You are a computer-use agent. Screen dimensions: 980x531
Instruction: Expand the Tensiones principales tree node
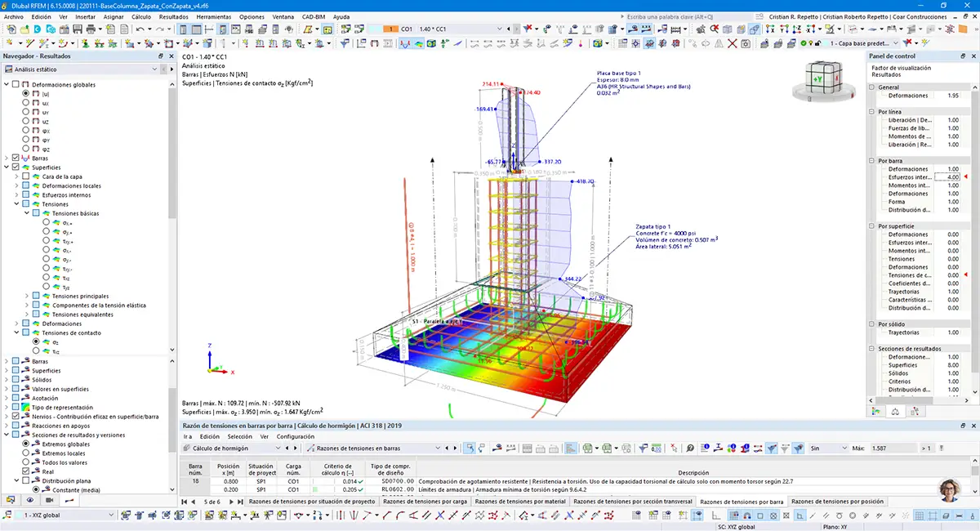click(26, 296)
